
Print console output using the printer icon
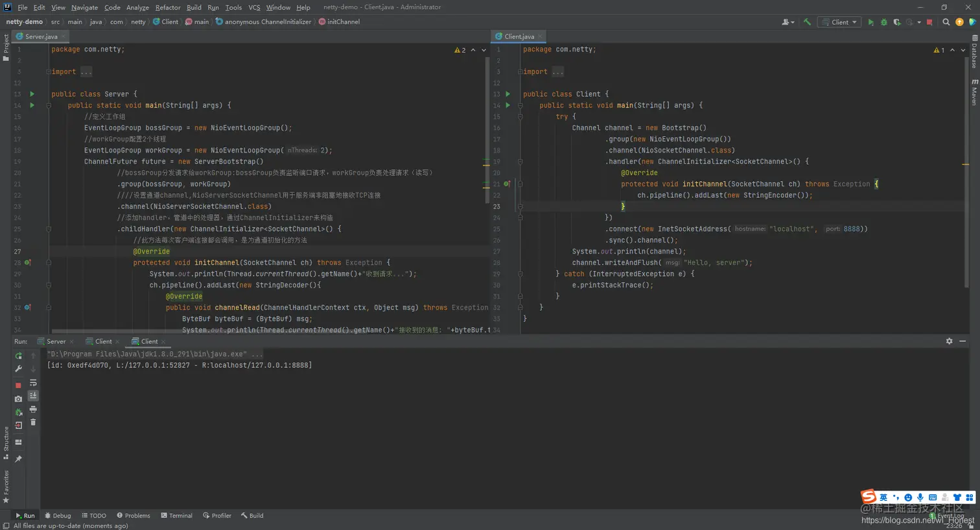pos(33,409)
